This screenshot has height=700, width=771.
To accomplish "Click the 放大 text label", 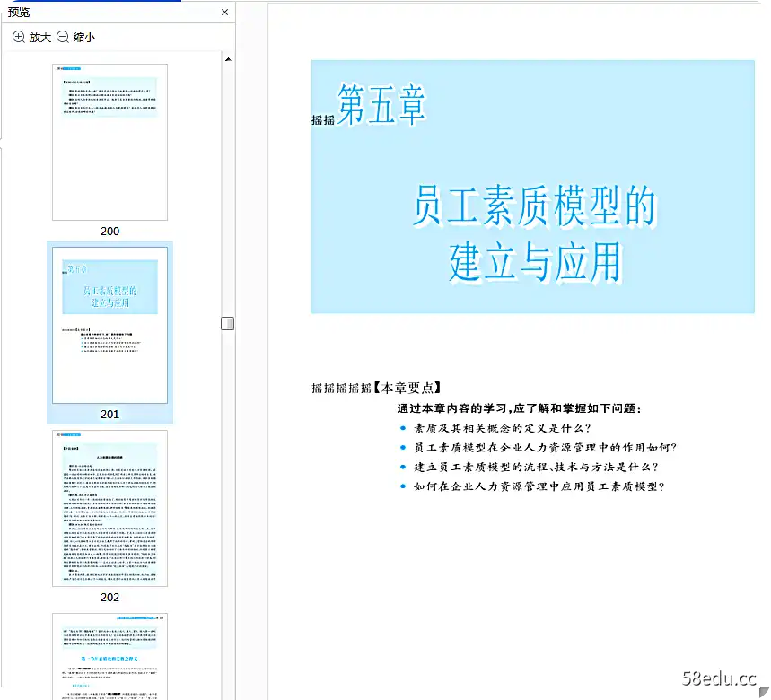I will click(x=39, y=38).
